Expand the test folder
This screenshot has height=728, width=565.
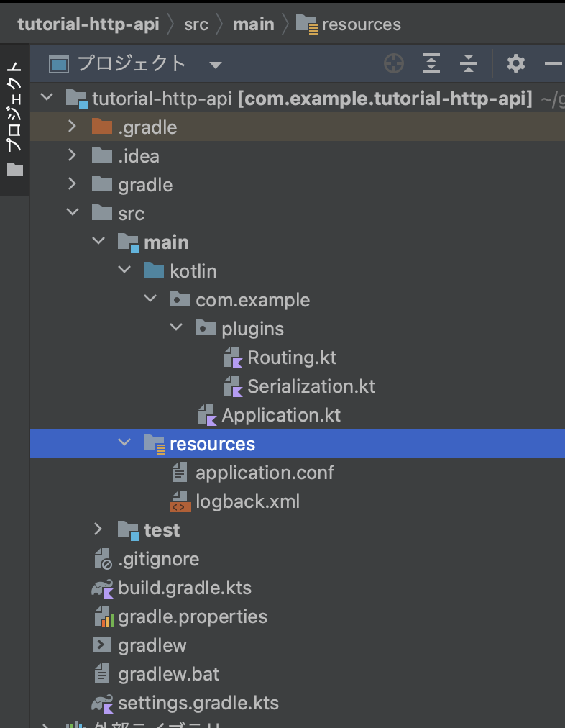(98, 529)
